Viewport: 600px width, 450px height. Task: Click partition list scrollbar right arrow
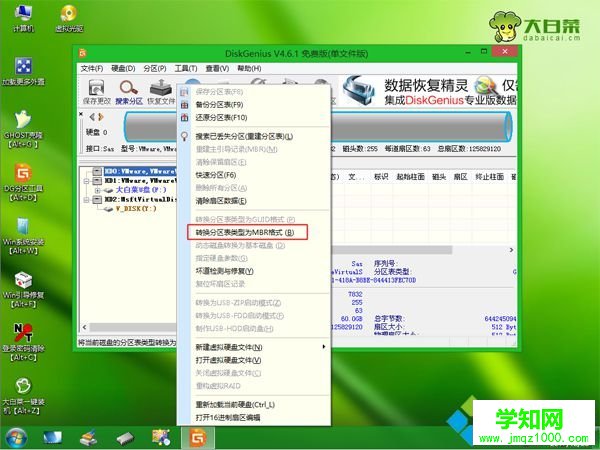[x=512, y=250]
